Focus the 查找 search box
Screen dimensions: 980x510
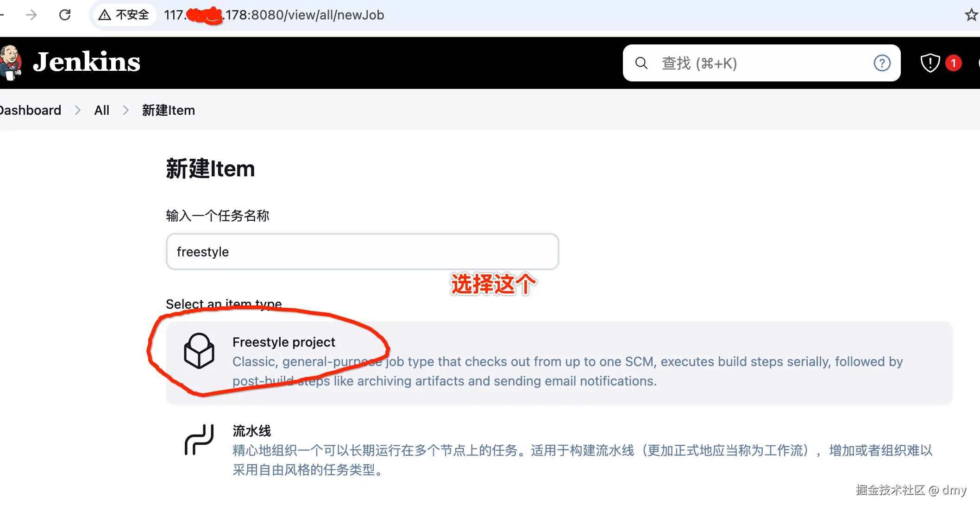click(x=762, y=63)
